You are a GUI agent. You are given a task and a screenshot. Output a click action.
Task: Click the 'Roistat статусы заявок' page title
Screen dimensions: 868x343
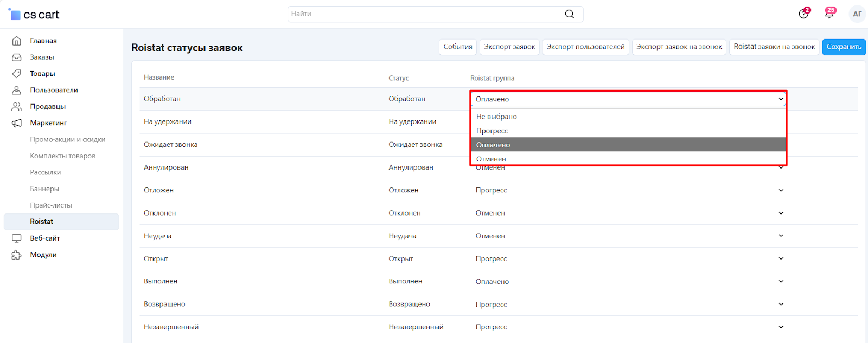[x=187, y=48]
